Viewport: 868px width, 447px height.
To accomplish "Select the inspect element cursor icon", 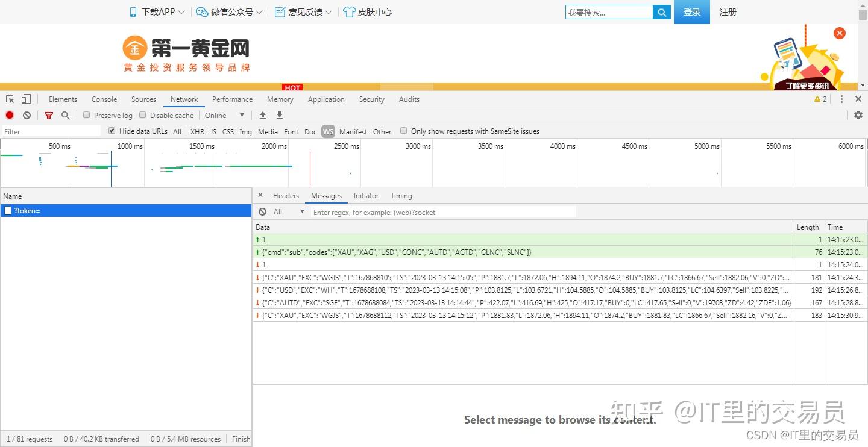I will [x=9, y=98].
